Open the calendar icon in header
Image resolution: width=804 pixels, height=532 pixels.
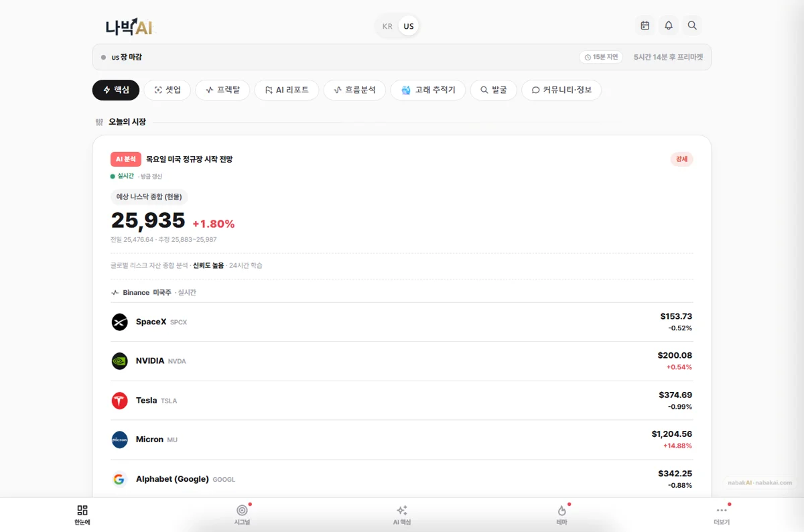pos(645,25)
